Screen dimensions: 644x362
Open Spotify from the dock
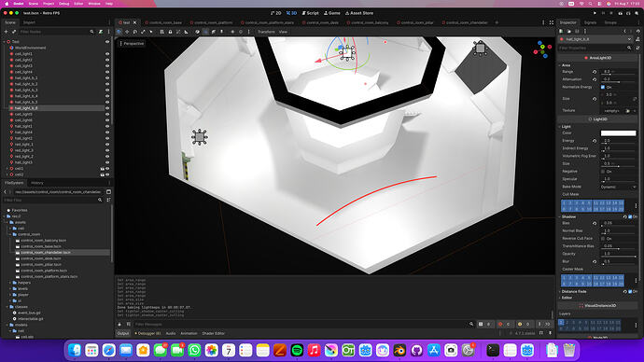297,350
